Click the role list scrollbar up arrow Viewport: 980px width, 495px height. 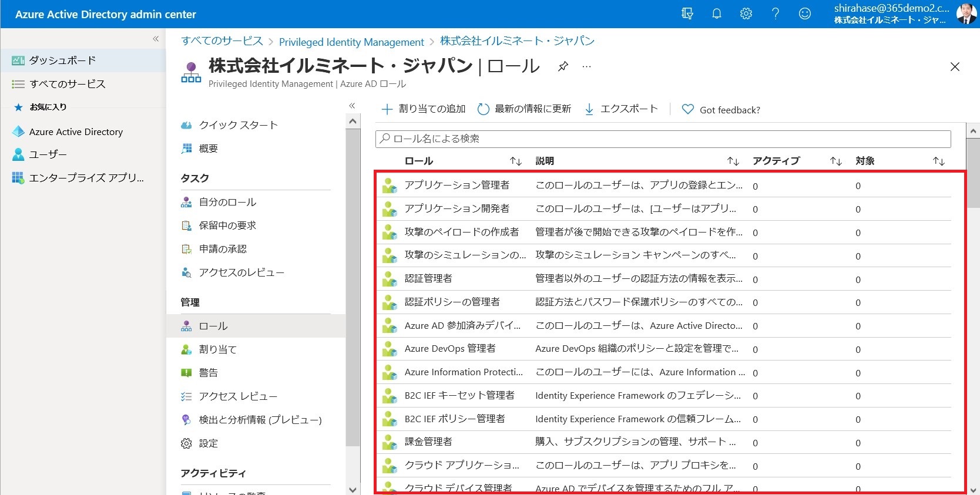[x=973, y=131]
